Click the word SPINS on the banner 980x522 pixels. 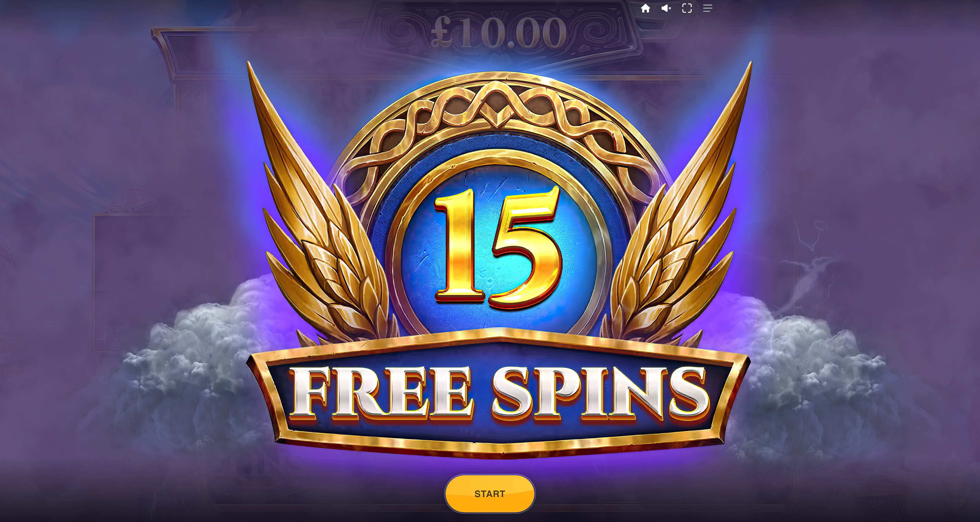600,391
